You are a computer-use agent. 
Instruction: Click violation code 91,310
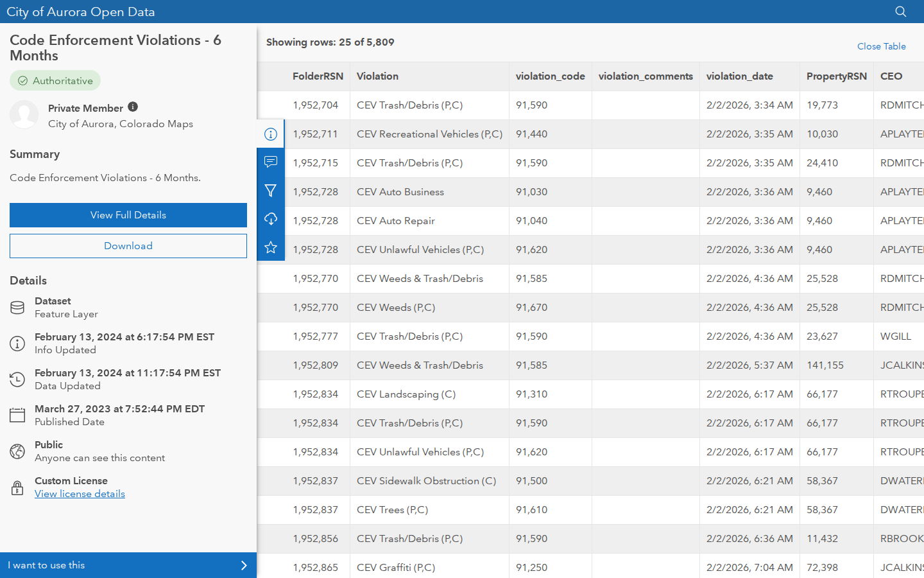pyautogui.click(x=531, y=394)
